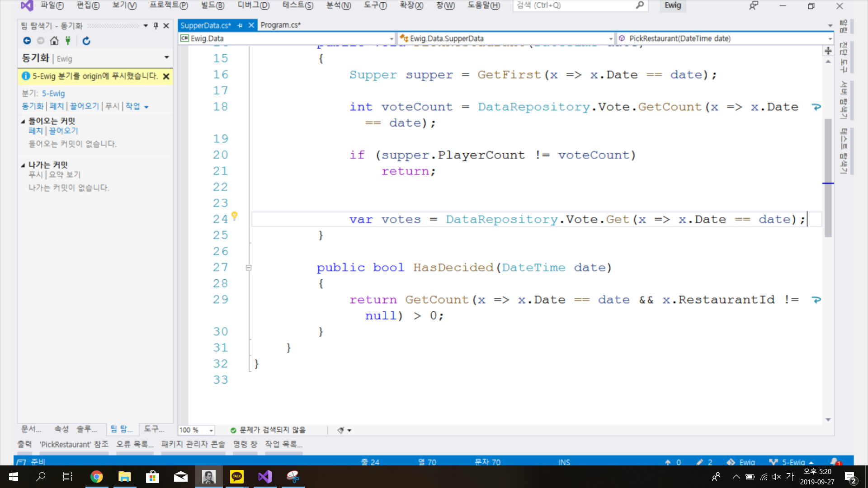Viewport: 868px width, 488px height.
Task: Open Chrome from the taskbar
Action: pos(96,476)
